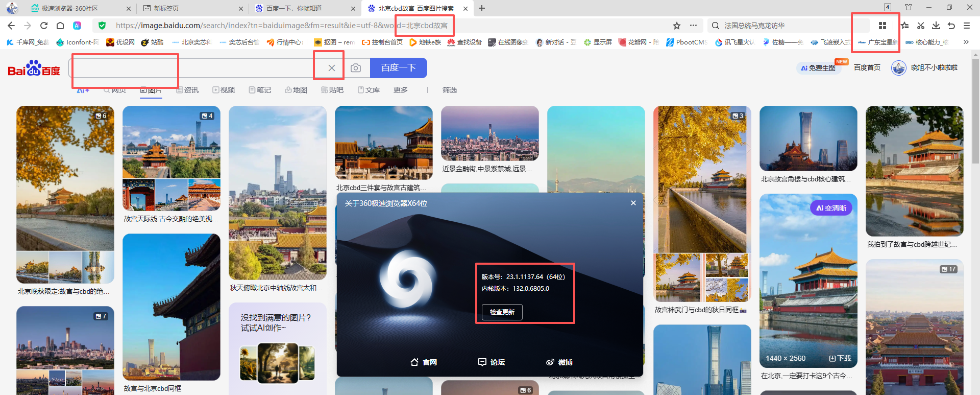Start the scissors screenshot tool
980x395 pixels.
pos(921,26)
